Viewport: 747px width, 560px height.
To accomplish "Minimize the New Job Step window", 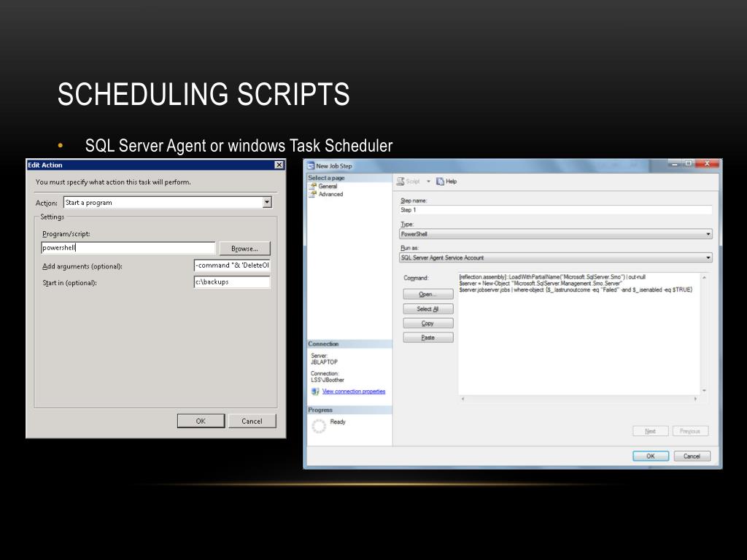I will pos(675,163).
